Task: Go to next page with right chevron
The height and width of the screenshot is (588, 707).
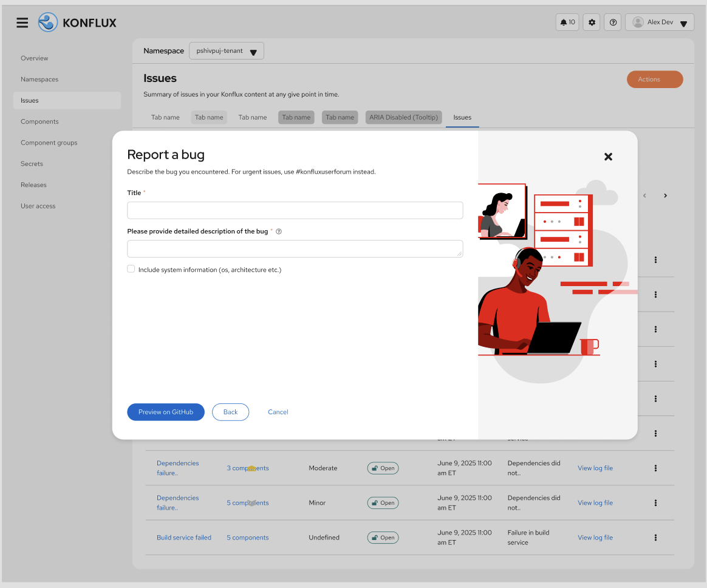Action: click(x=665, y=195)
